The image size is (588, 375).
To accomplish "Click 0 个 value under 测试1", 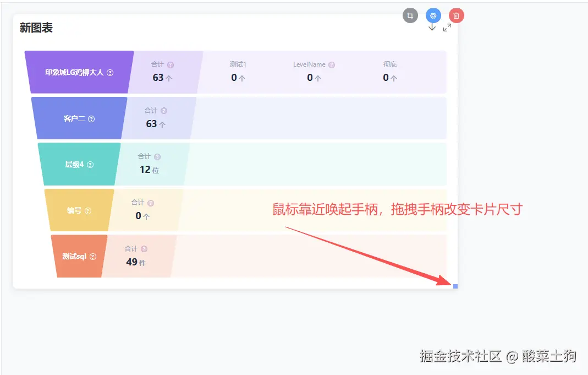I will point(238,78).
